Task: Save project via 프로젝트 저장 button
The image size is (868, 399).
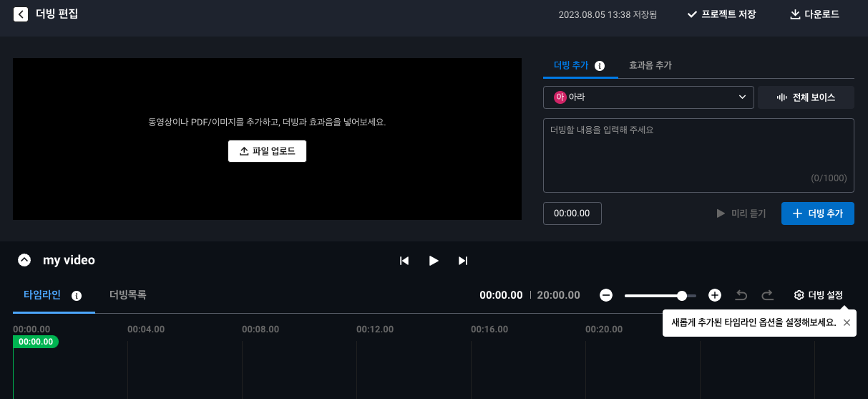Action: click(721, 14)
